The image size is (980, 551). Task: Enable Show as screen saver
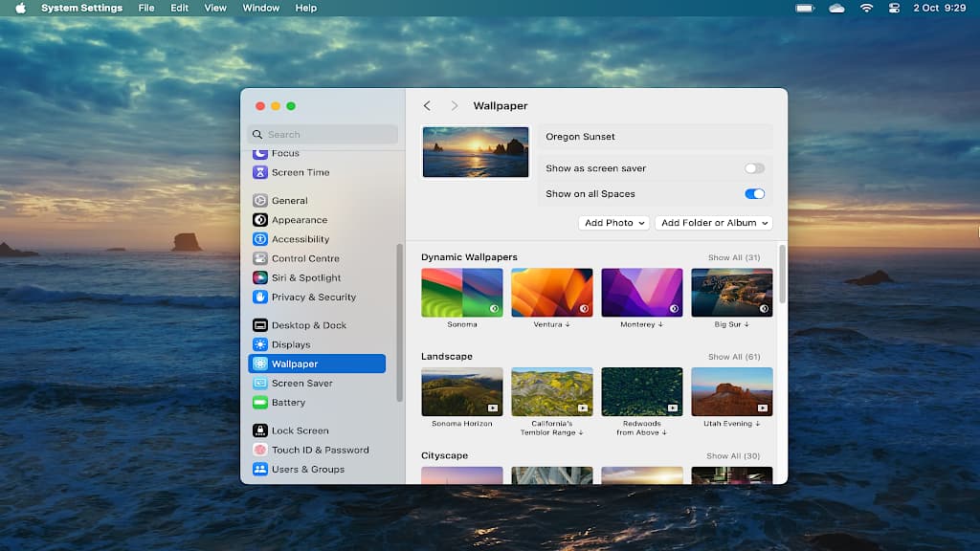(755, 166)
